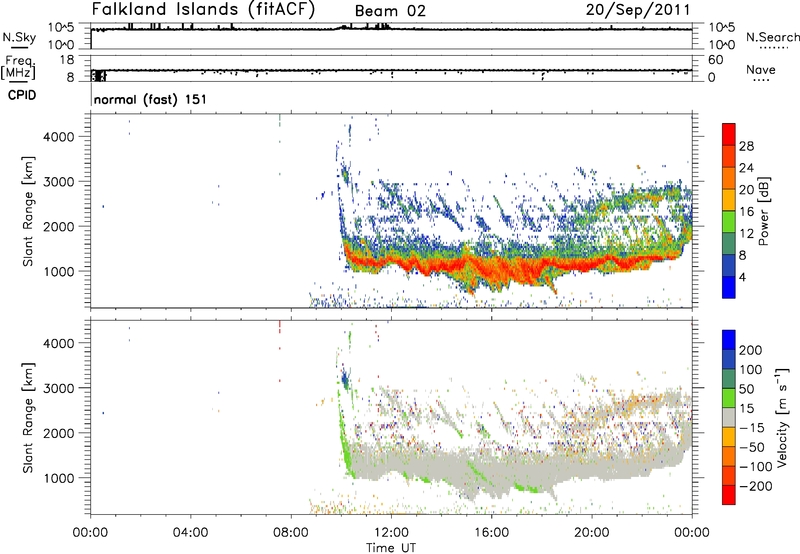
Task: Select the '08:00' time tick label
Action: click(x=291, y=532)
